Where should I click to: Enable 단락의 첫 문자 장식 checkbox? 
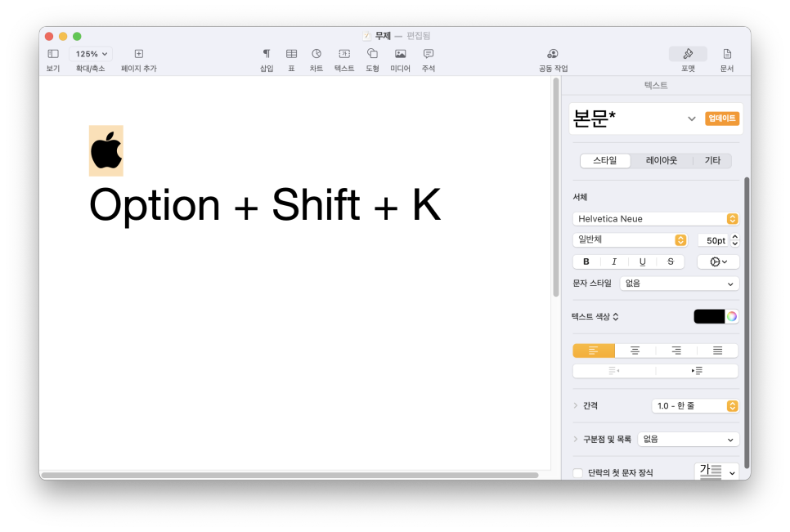(x=578, y=473)
